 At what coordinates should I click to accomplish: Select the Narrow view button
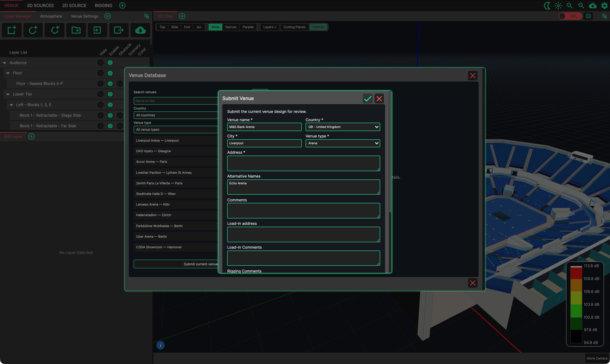coord(231,27)
